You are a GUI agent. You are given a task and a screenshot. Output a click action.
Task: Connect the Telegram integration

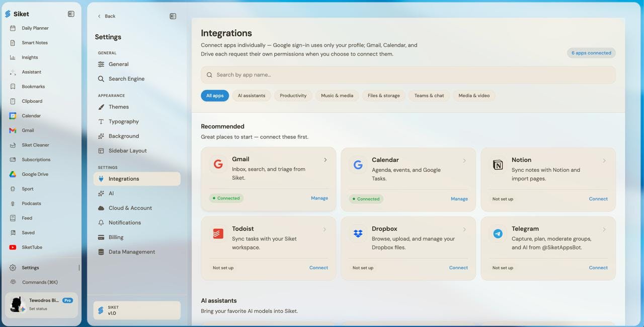click(598, 268)
